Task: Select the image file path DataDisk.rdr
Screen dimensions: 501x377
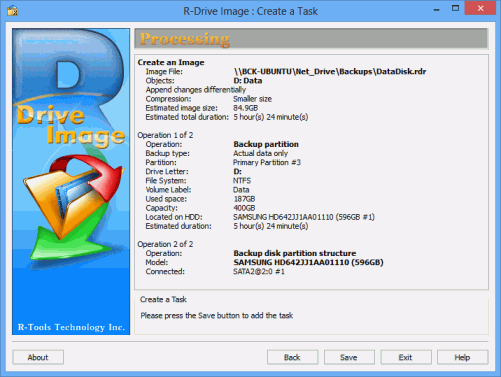Action: pos(330,71)
